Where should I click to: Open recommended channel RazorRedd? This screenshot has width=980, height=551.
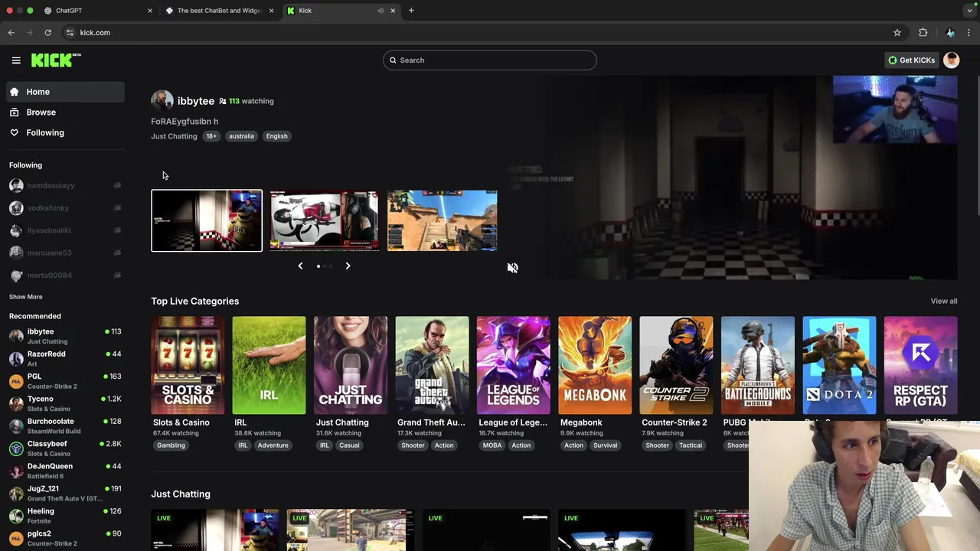tap(64, 359)
